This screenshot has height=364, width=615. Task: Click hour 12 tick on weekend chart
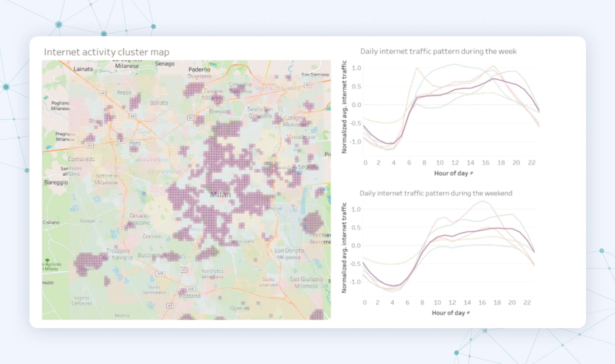[x=452, y=303]
